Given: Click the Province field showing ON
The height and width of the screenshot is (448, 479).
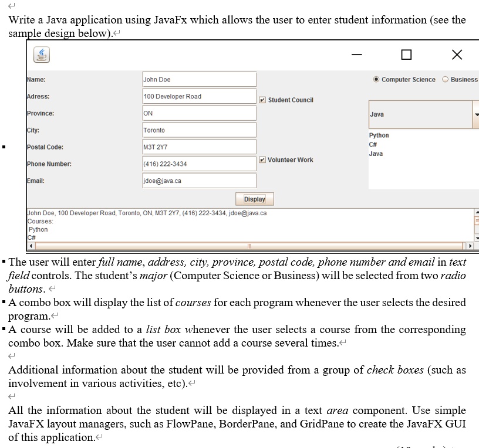Looking at the screenshot, I should (x=199, y=113).
